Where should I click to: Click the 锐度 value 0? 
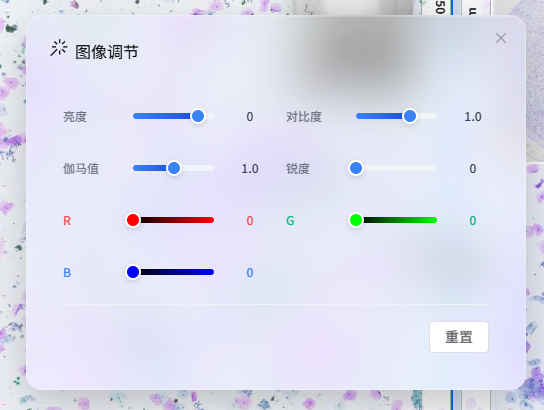(x=473, y=169)
